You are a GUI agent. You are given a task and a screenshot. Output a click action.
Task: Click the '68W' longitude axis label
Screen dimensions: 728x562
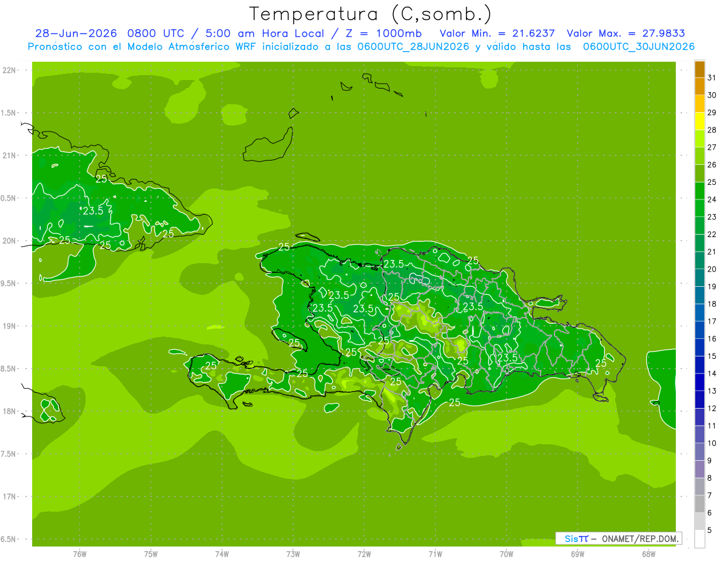649,554
